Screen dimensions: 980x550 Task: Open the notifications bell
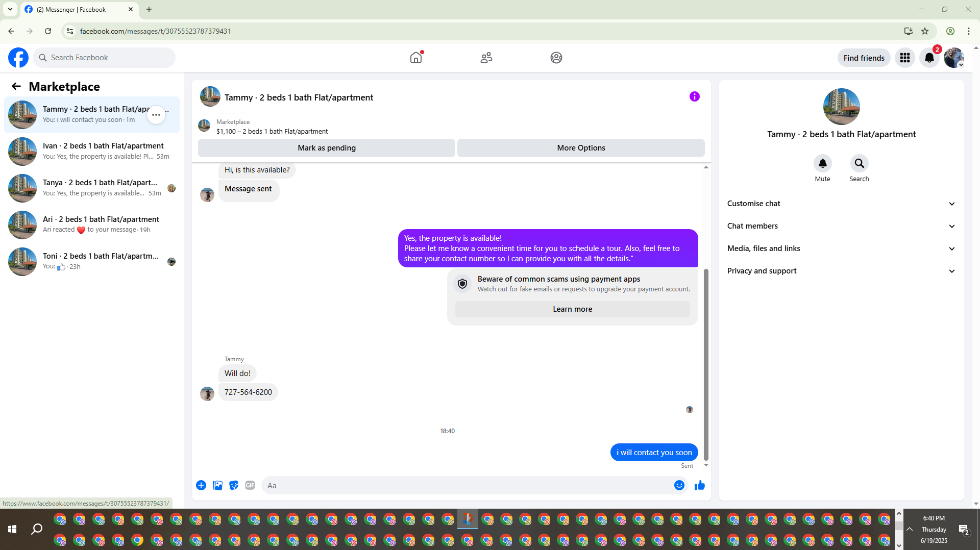coord(929,58)
